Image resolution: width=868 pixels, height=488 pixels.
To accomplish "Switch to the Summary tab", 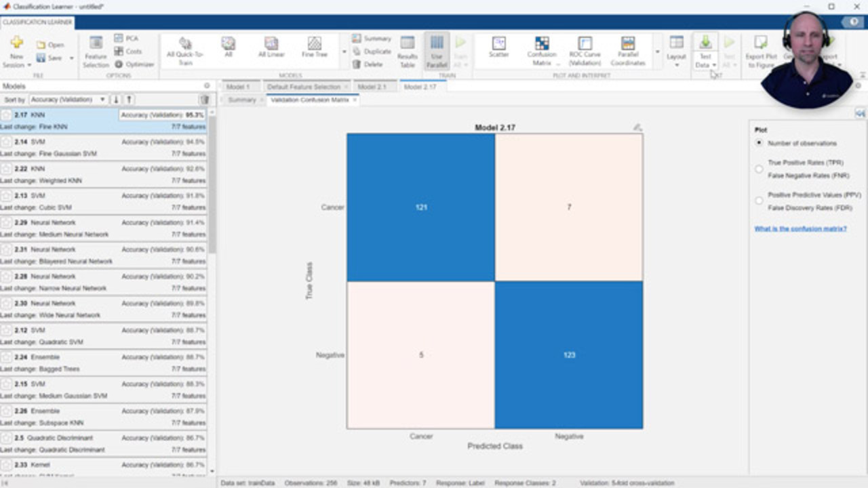I will click(x=241, y=100).
